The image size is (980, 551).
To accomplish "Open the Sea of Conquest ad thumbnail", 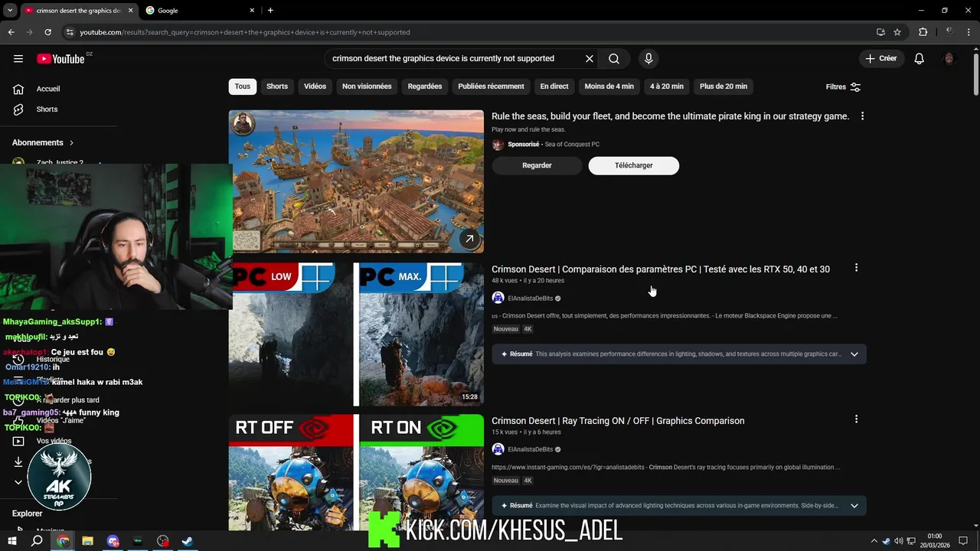I will (356, 181).
